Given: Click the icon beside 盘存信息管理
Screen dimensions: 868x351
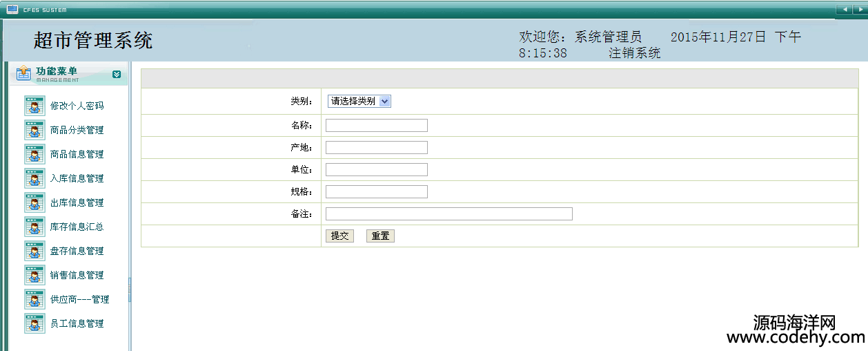Looking at the screenshot, I should tap(34, 251).
